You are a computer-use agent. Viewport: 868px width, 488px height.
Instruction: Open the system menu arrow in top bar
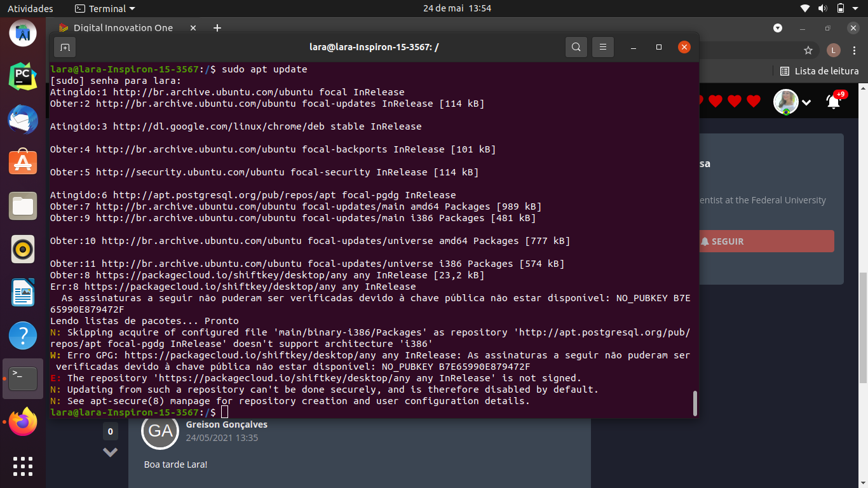(x=857, y=8)
